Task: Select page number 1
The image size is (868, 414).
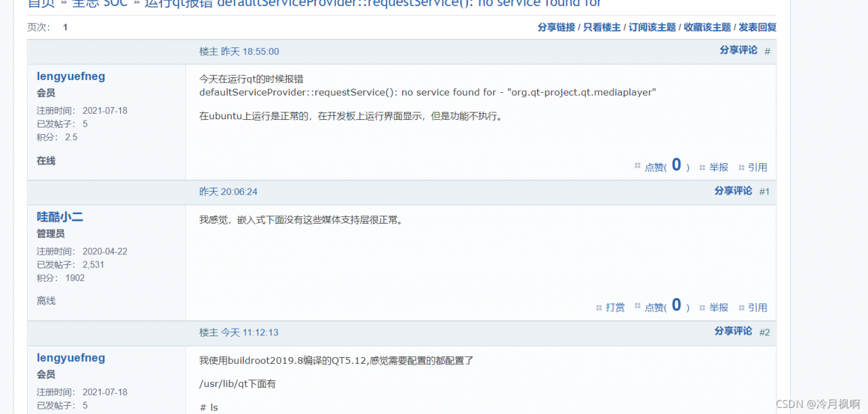Action: tap(65, 28)
